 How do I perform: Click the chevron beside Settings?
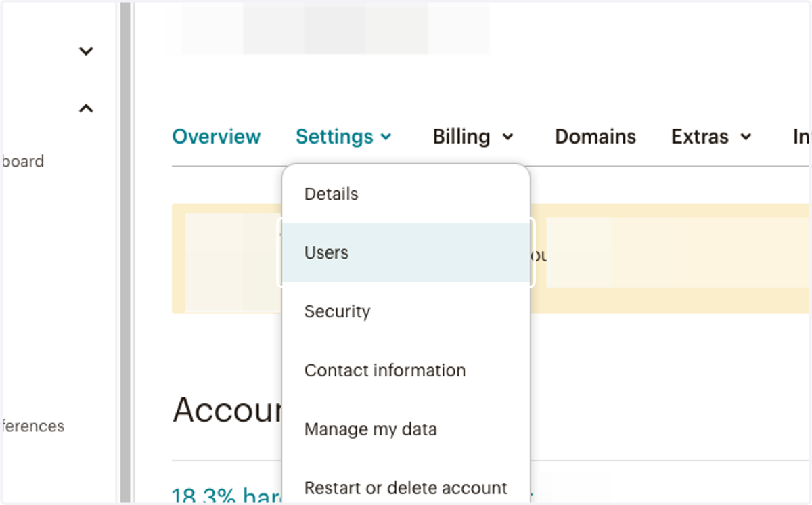pyautogui.click(x=386, y=137)
